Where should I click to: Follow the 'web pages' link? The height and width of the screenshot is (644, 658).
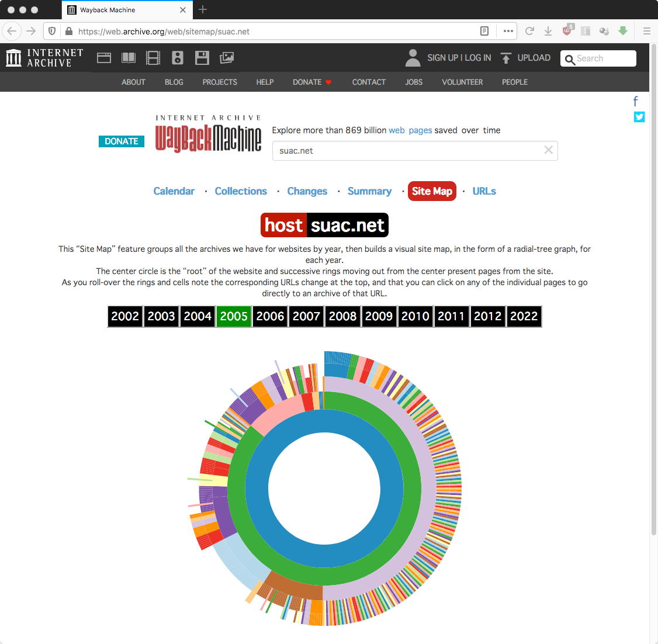(x=410, y=130)
